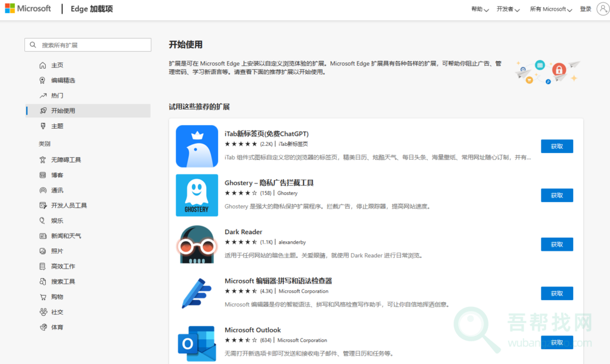Screen dimensions: 610x364
Task: Focus the 搜索所有扩展 search field
Action: click(x=92, y=45)
